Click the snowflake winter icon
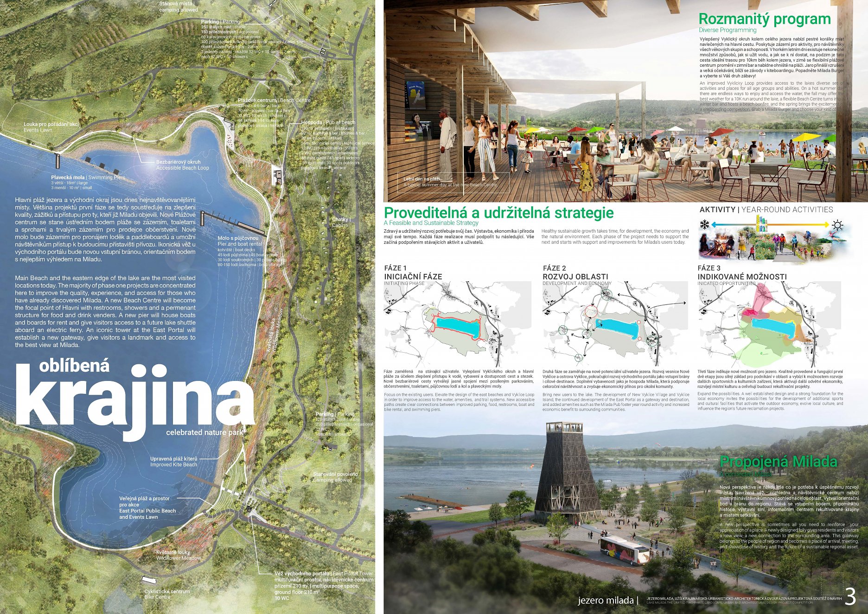 (x=705, y=225)
